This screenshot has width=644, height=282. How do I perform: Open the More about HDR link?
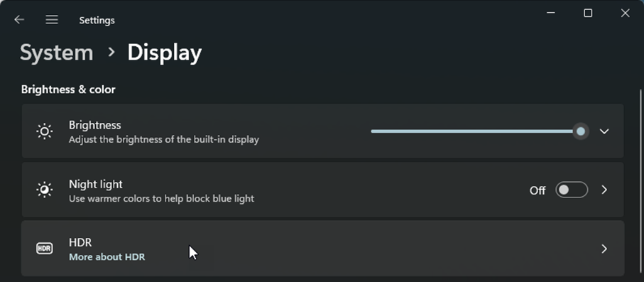(107, 257)
